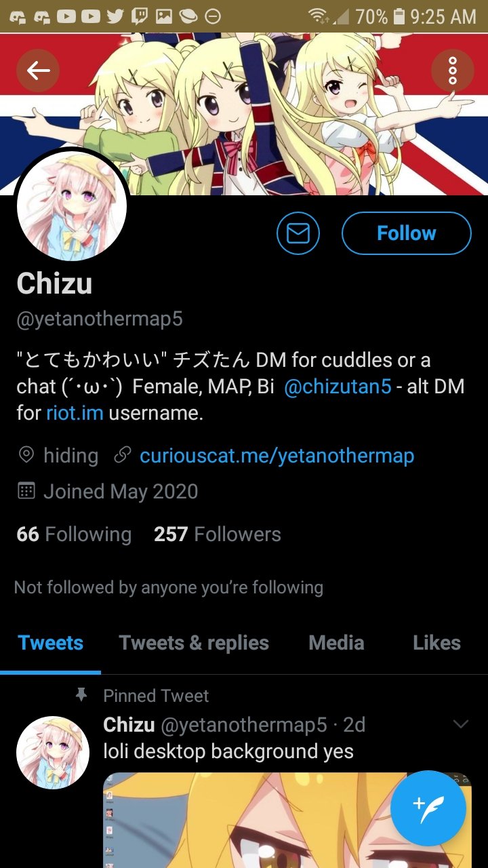View the 66 Following list

[74, 534]
